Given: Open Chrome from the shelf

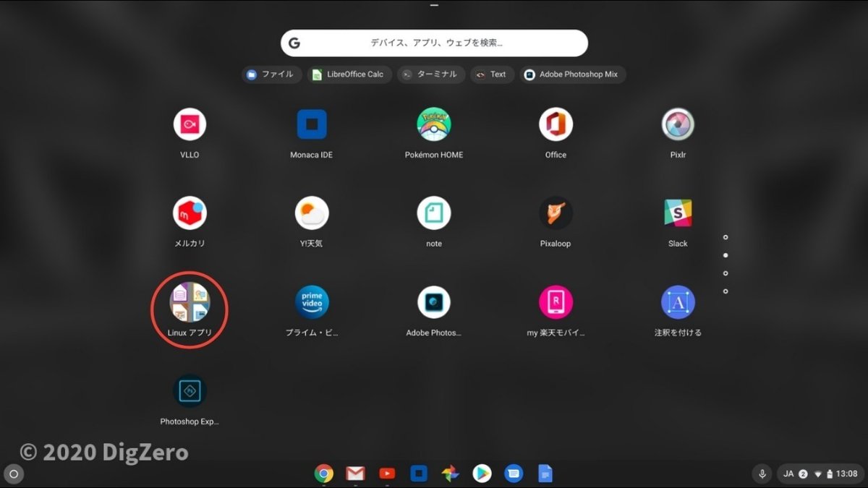Looking at the screenshot, I should (324, 474).
